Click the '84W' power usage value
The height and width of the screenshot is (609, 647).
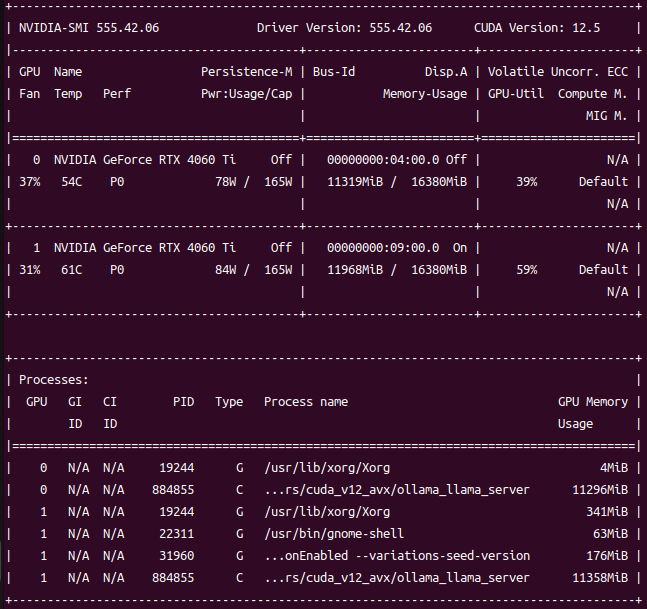[225, 270]
